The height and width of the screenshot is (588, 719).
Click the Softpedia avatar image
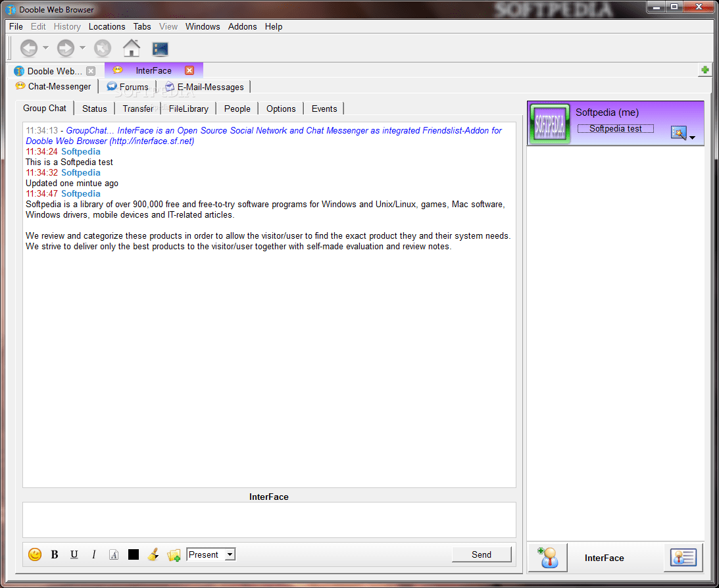550,123
